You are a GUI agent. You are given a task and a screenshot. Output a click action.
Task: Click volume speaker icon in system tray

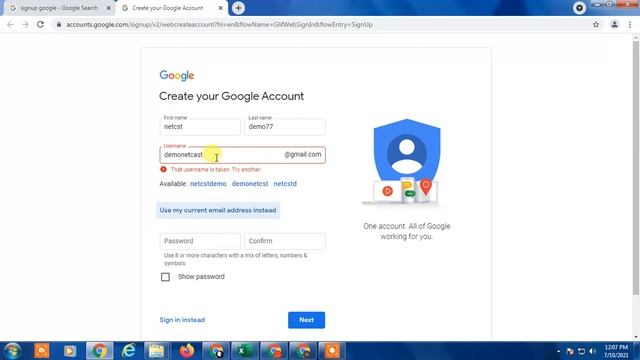(x=593, y=351)
